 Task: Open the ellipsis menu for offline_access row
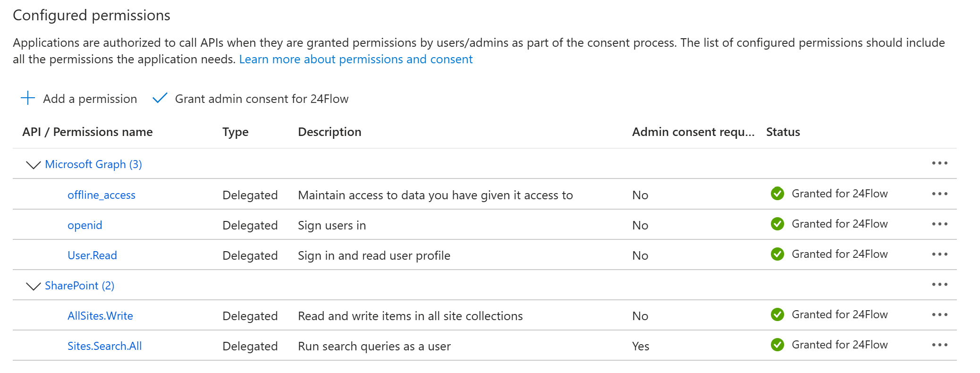(x=939, y=194)
